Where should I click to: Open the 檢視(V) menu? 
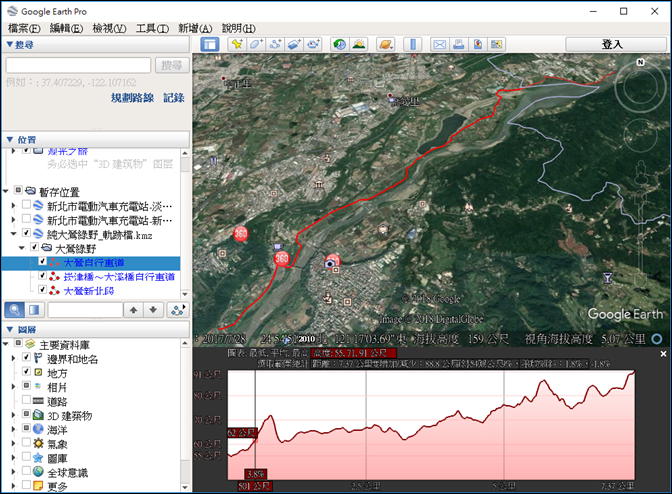click(109, 29)
